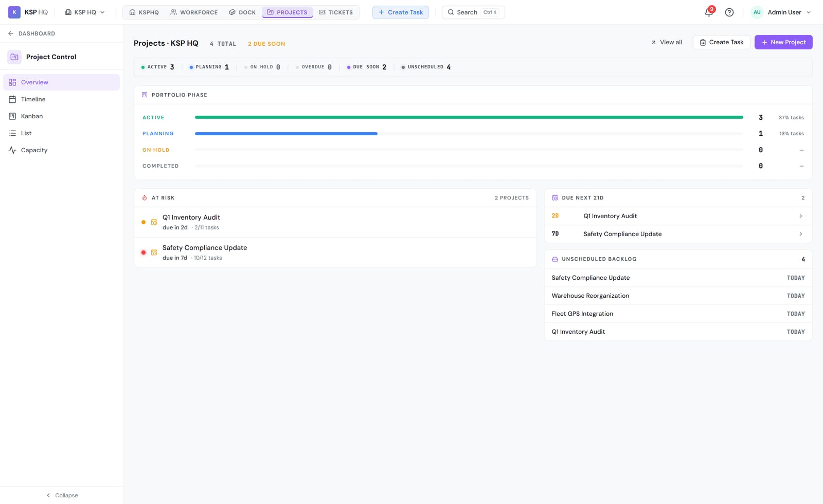The height and width of the screenshot is (504, 823).
Task: Open the KSP HQ workspace dropdown
Action: pos(85,12)
